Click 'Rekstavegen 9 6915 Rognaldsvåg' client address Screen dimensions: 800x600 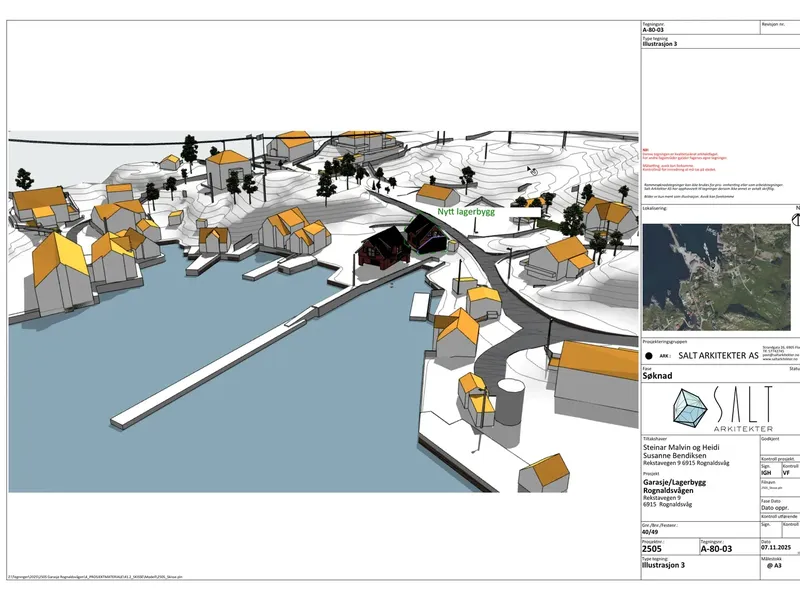(x=686, y=463)
